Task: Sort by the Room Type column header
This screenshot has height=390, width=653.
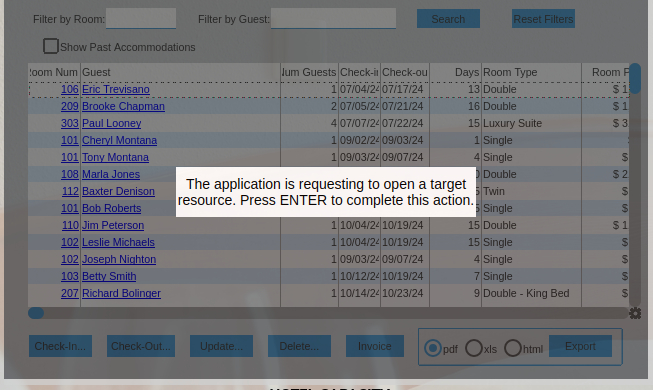Action: 531,72
